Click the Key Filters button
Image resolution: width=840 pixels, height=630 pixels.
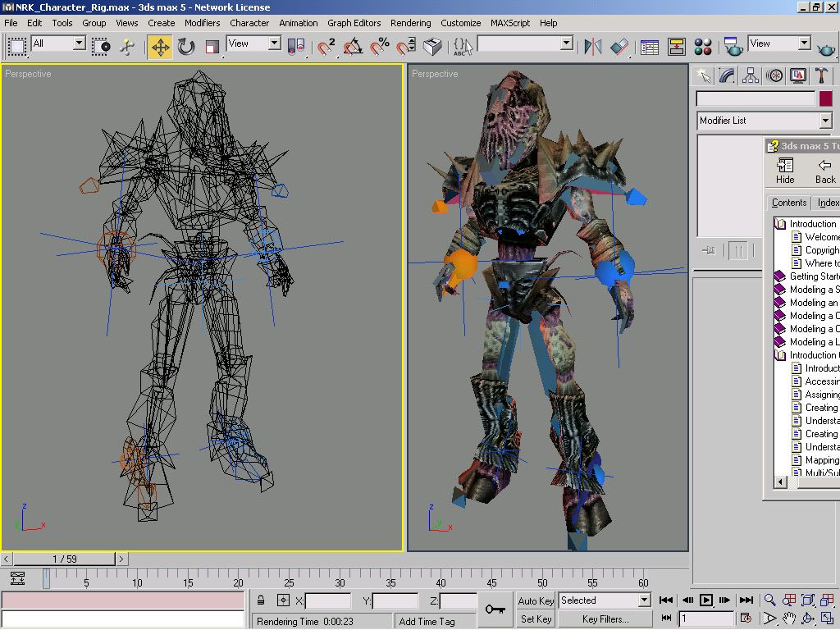[x=605, y=619]
